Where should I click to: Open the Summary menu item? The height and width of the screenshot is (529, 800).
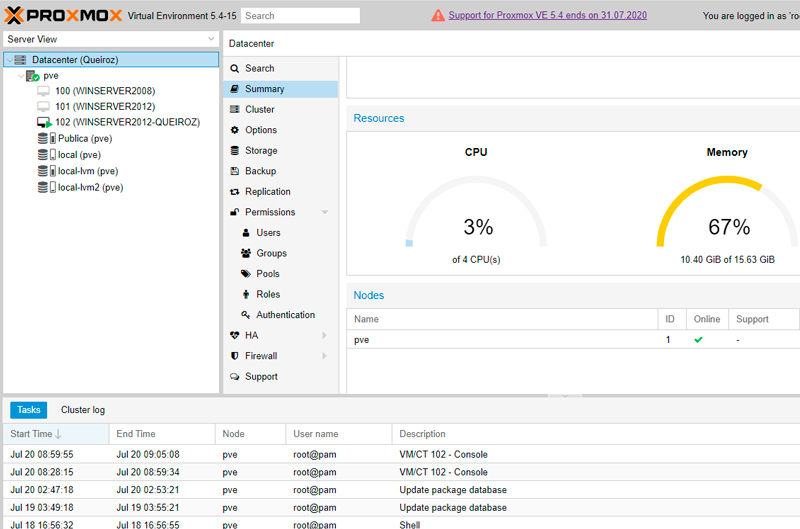click(x=281, y=89)
